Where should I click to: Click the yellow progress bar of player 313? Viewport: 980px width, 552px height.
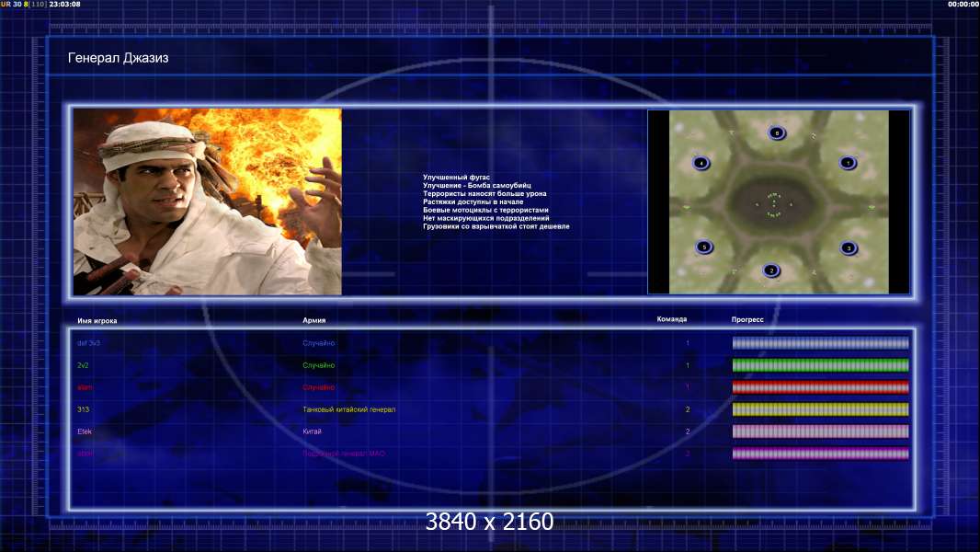pyautogui.click(x=820, y=409)
